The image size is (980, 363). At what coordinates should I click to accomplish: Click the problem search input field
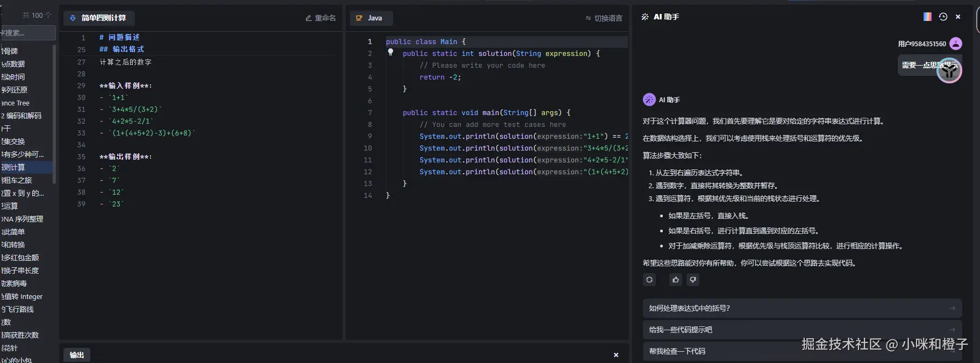pyautogui.click(x=28, y=33)
